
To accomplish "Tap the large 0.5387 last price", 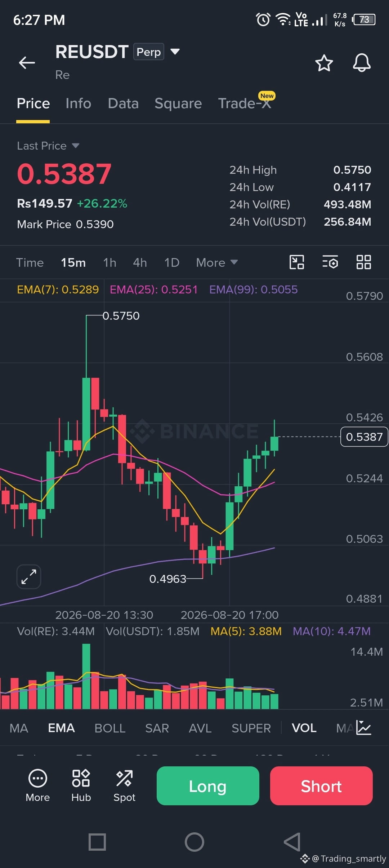I will 64,174.
